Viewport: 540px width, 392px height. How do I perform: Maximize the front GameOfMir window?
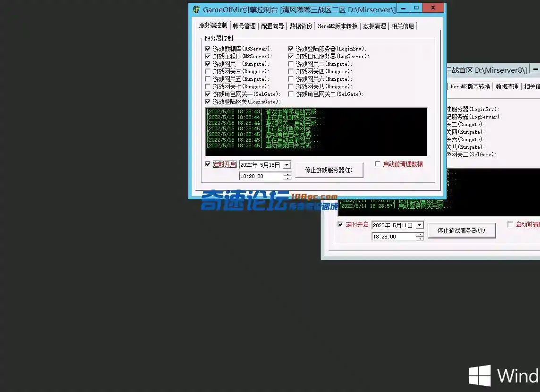tap(416, 8)
